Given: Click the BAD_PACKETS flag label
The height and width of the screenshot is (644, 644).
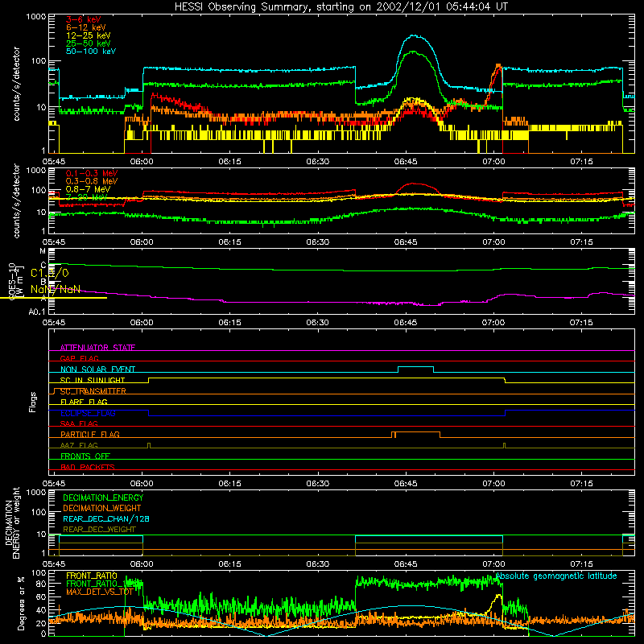Looking at the screenshot, I should (x=88, y=467).
